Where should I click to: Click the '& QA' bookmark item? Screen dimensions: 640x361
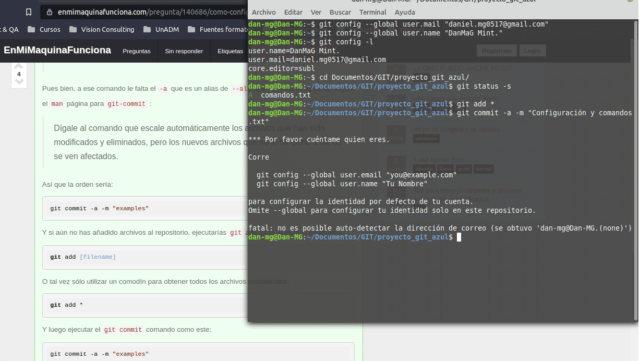(9, 29)
